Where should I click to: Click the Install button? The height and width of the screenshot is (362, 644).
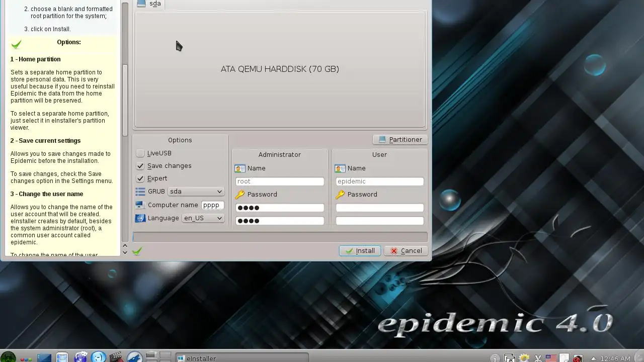point(360,250)
